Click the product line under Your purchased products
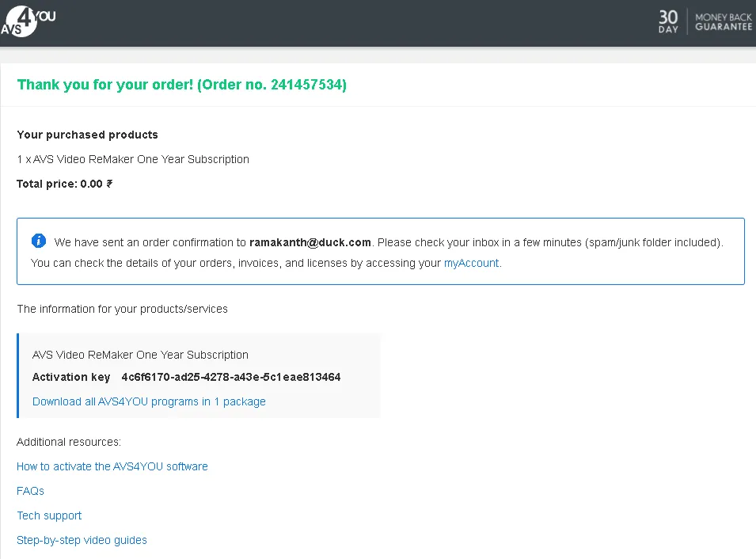The height and width of the screenshot is (559, 756). (x=133, y=159)
